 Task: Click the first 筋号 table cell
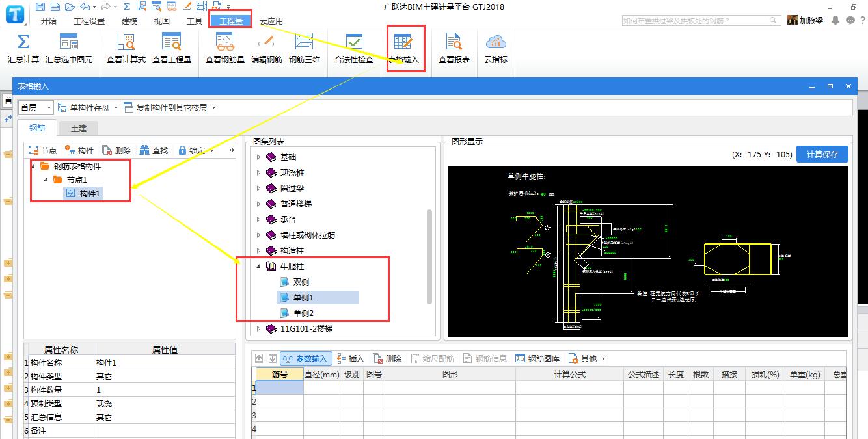tap(280, 388)
